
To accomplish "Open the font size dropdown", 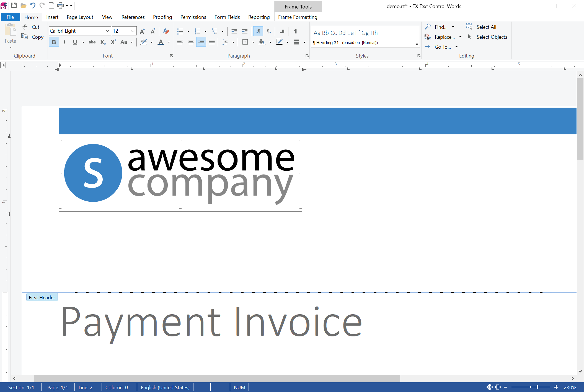I will 133,31.
